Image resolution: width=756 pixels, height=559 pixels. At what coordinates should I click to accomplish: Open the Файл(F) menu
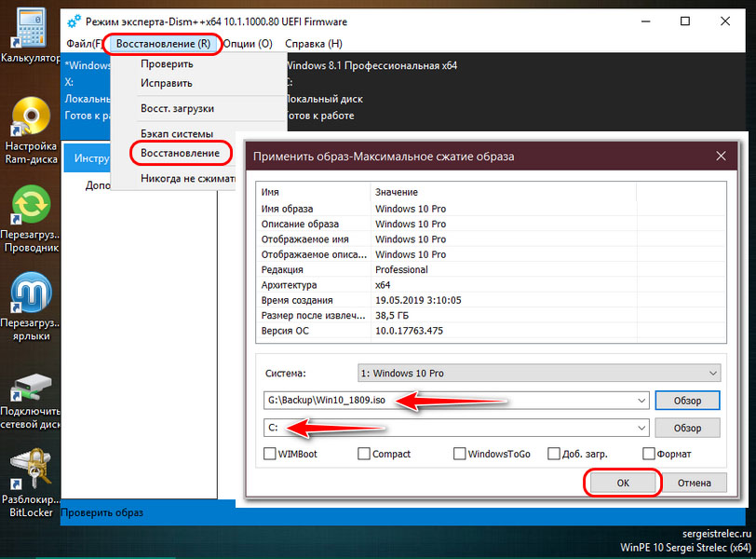click(x=84, y=44)
